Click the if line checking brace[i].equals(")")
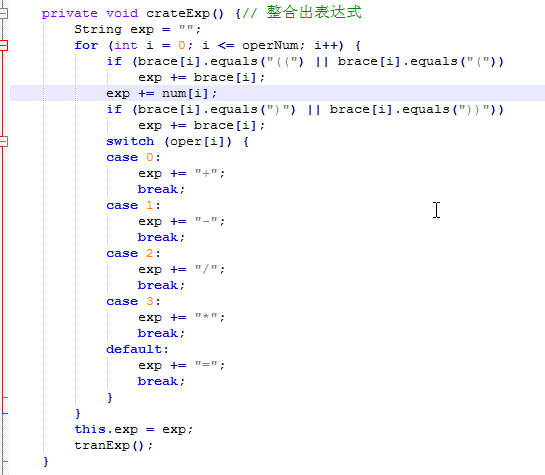Image resolution: width=545 pixels, height=475 pixels. (x=305, y=109)
